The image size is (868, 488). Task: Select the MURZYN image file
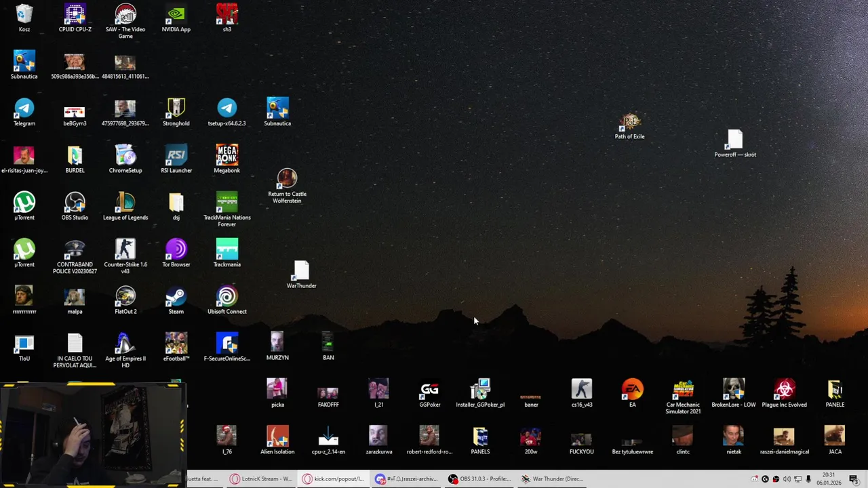coord(277,346)
